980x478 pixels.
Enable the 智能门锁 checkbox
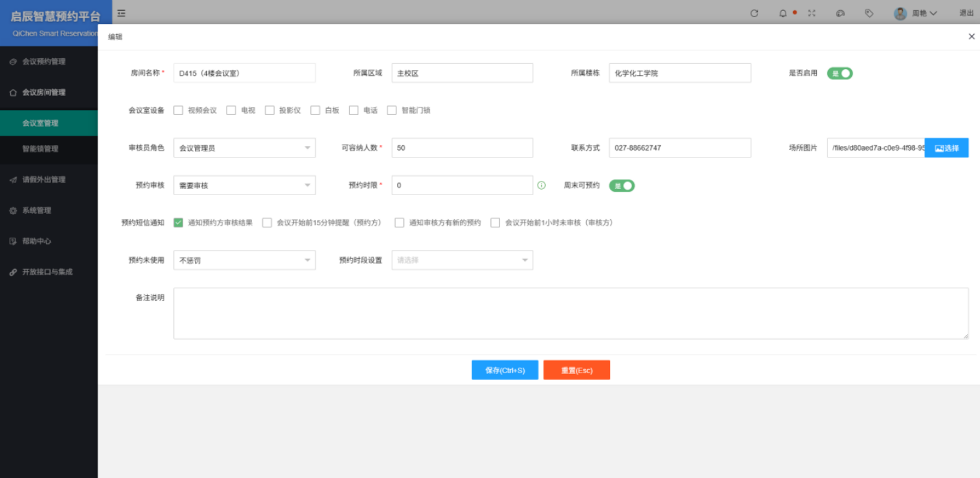click(392, 110)
